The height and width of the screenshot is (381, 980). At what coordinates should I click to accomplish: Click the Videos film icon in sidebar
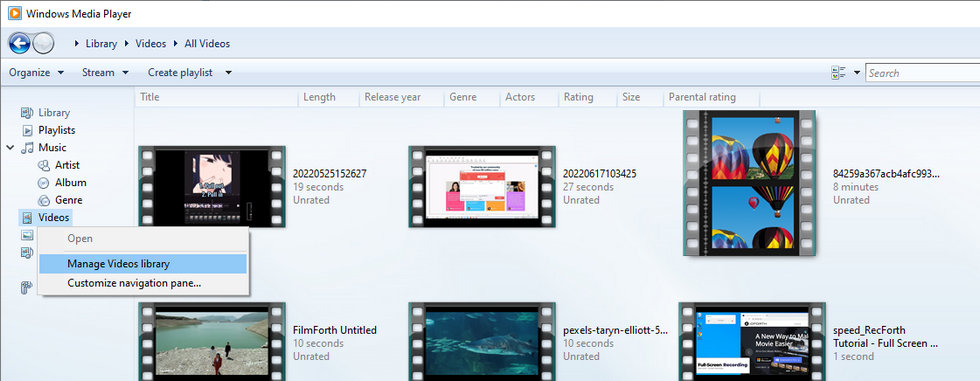[27, 217]
